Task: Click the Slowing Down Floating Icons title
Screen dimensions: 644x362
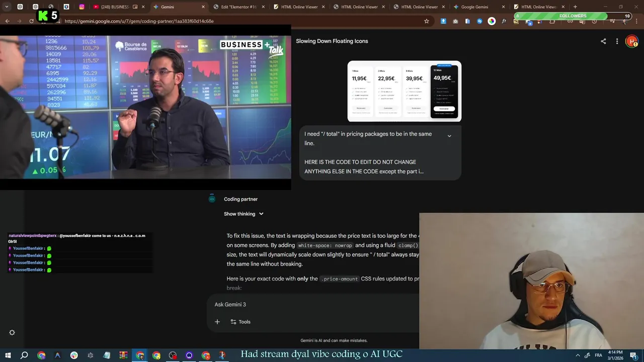Action: tap(332, 41)
